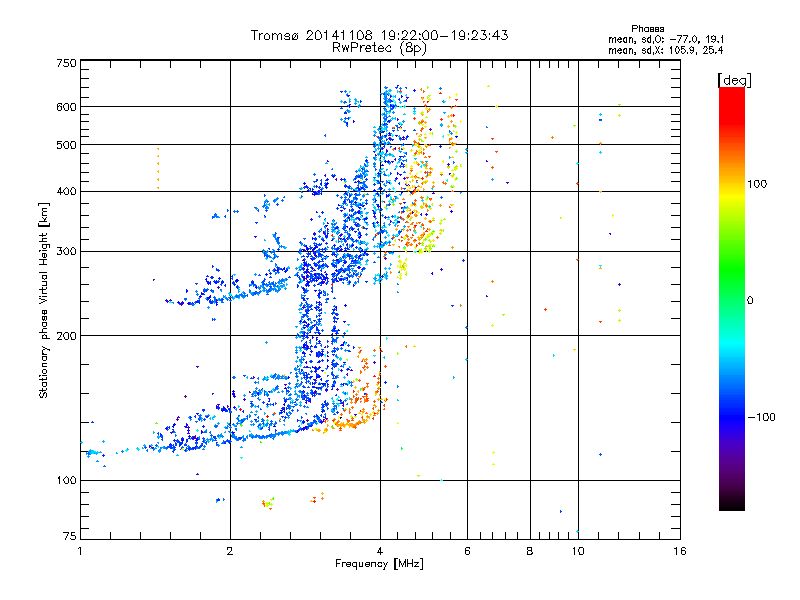This screenshot has height=600, width=800.
Task: Click the 'mean, sd,X: 105.9, 25.4' line
Action: click(665, 50)
